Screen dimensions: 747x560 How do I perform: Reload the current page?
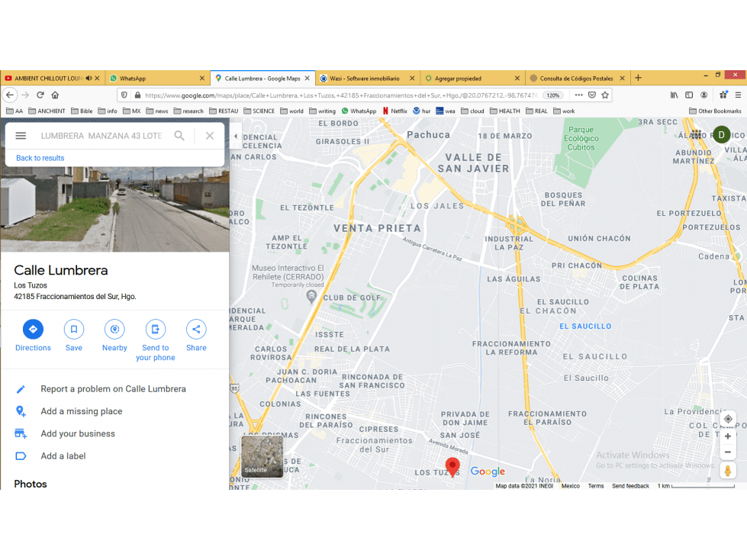(40, 95)
